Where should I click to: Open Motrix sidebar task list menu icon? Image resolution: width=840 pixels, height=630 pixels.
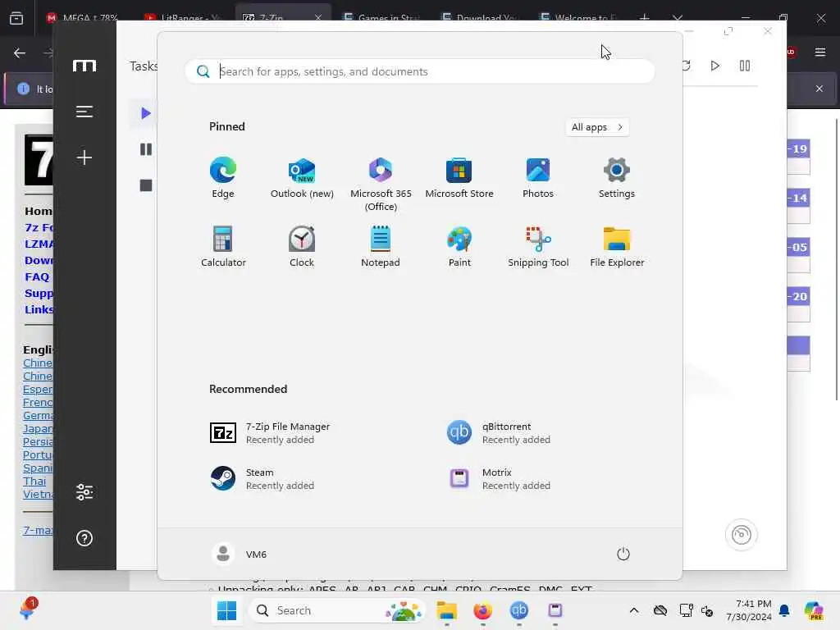tap(84, 112)
